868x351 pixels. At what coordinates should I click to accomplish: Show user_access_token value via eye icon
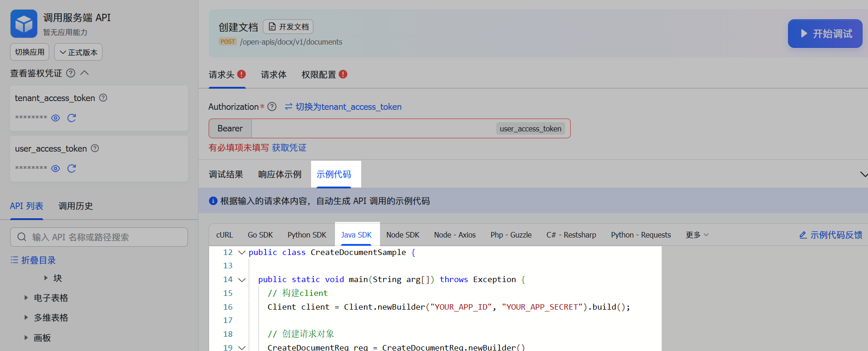pyautogui.click(x=56, y=169)
